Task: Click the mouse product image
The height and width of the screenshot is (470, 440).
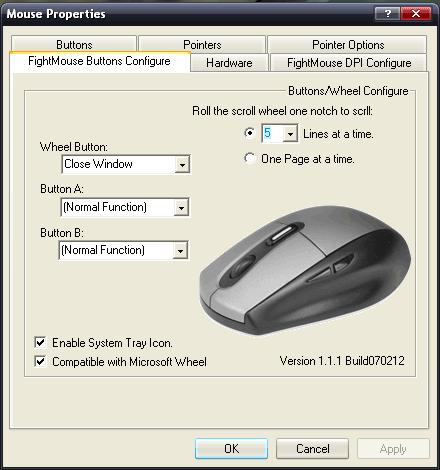Action: pyautogui.click(x=305, y=270)
